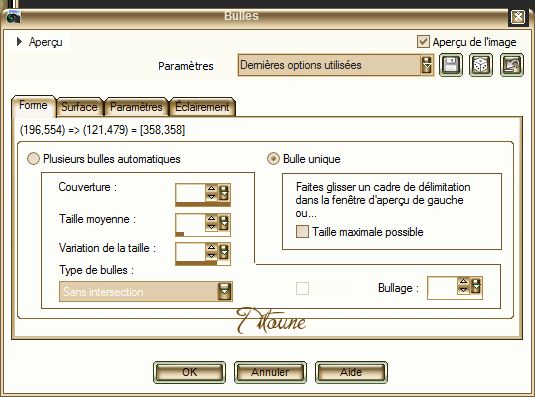
Task: Select the Forme tab
Action: coord(33,105)
